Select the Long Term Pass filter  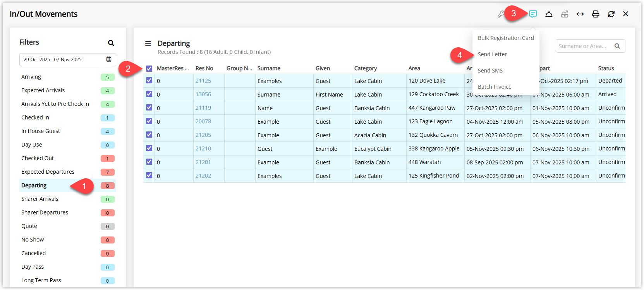point(68,280)
